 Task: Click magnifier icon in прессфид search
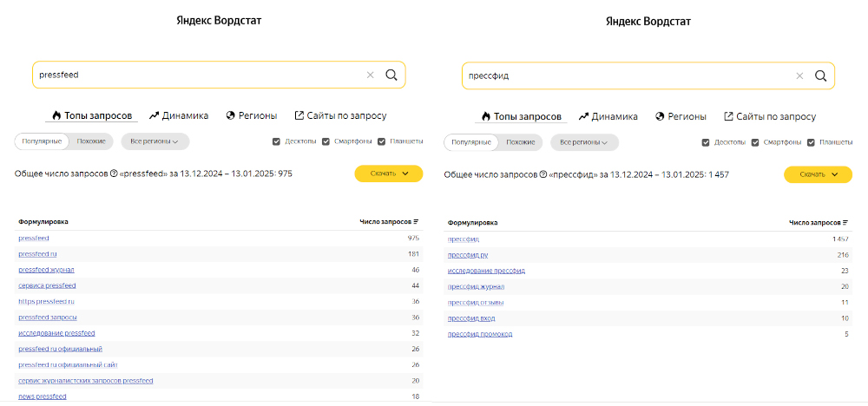(820, 75)
